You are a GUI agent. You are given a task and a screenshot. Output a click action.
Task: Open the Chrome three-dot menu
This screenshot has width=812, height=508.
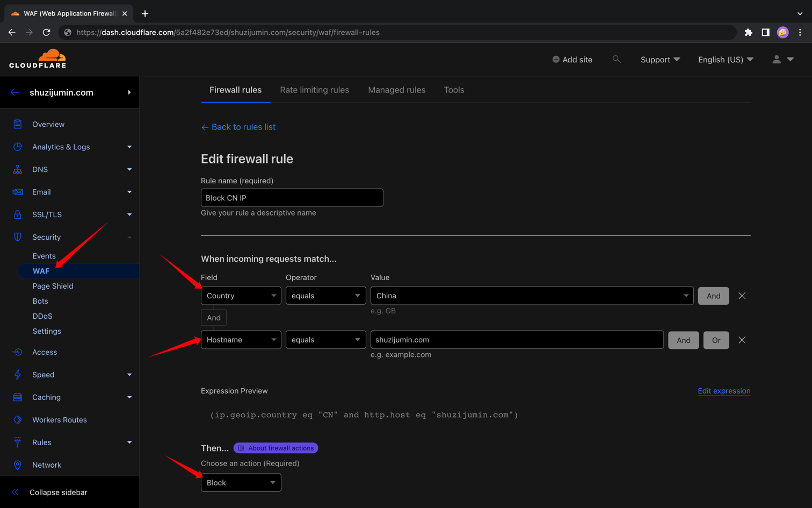(x=800, y=32)
